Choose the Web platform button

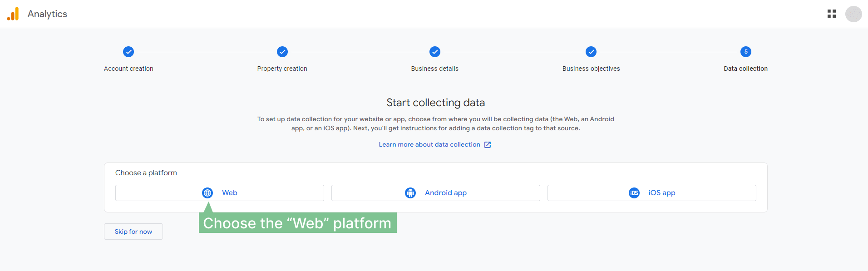(x=220, y=193)
